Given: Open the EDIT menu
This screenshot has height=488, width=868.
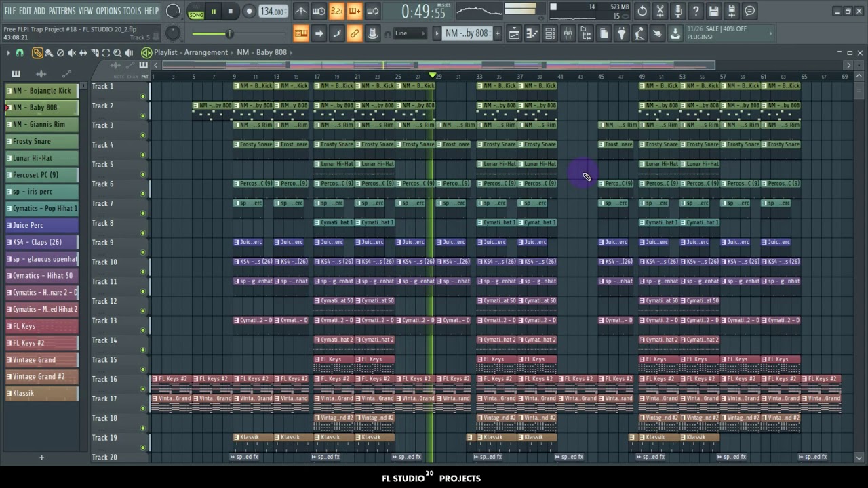Looking at the screenshot, I should [25, 11].
